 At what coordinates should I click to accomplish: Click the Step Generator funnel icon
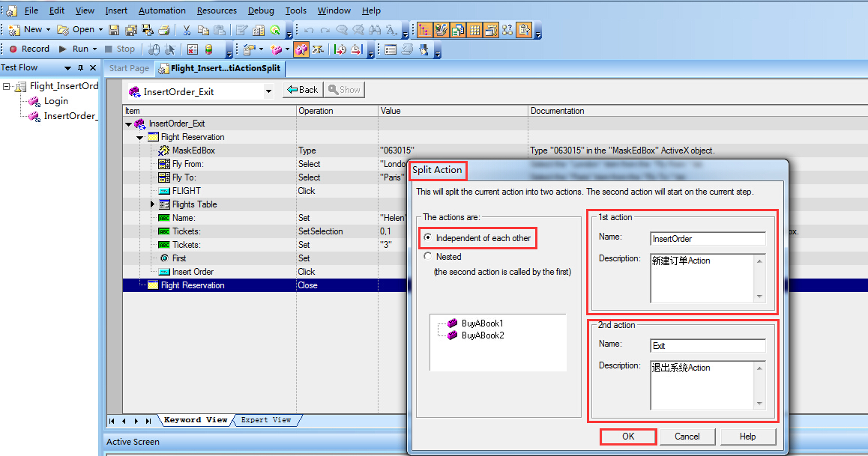317,49
